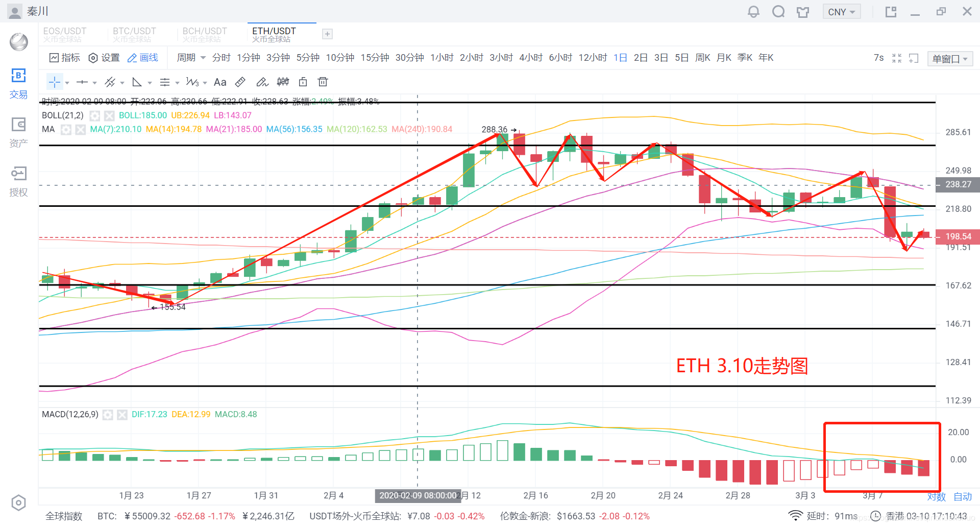
Task: Select the crosshair cursor tool
Action: (54, 82)
